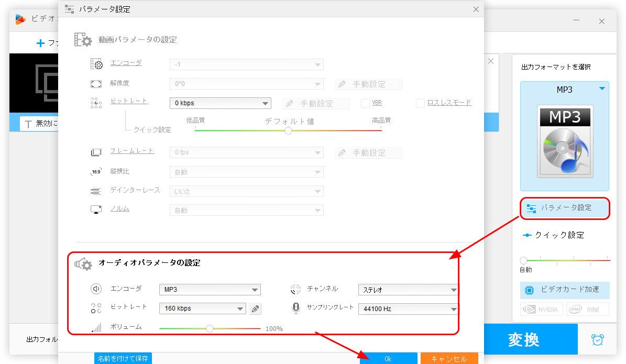Click the resolution icon next to 解像度

tap(96, 83)
